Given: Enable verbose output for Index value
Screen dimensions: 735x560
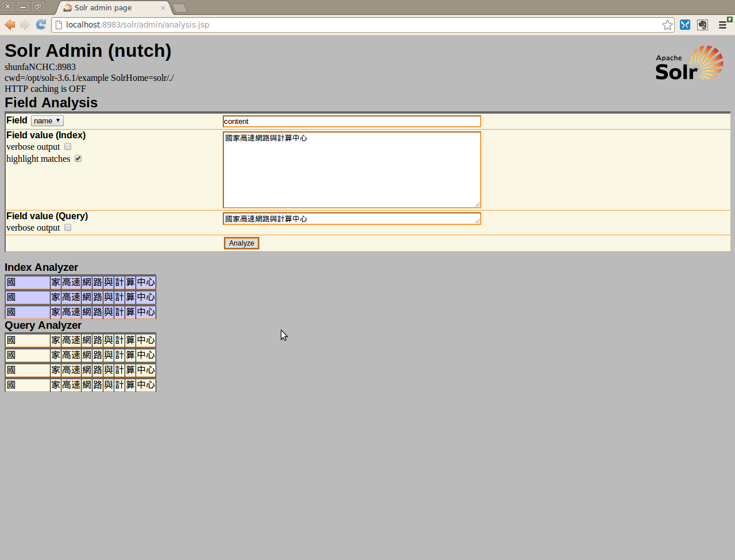Looking at the screenshot, I should 68,146.
